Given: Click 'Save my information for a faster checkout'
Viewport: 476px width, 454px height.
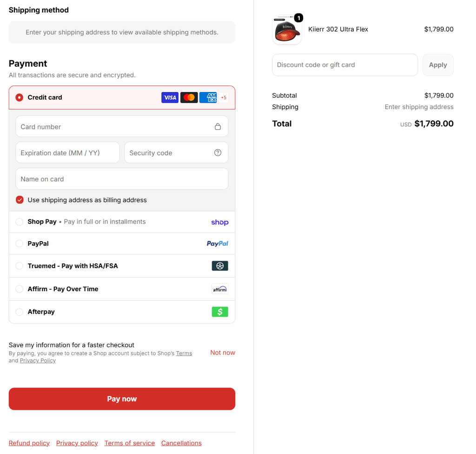Looking at the screenshot, I should click(x=71, y=345).
